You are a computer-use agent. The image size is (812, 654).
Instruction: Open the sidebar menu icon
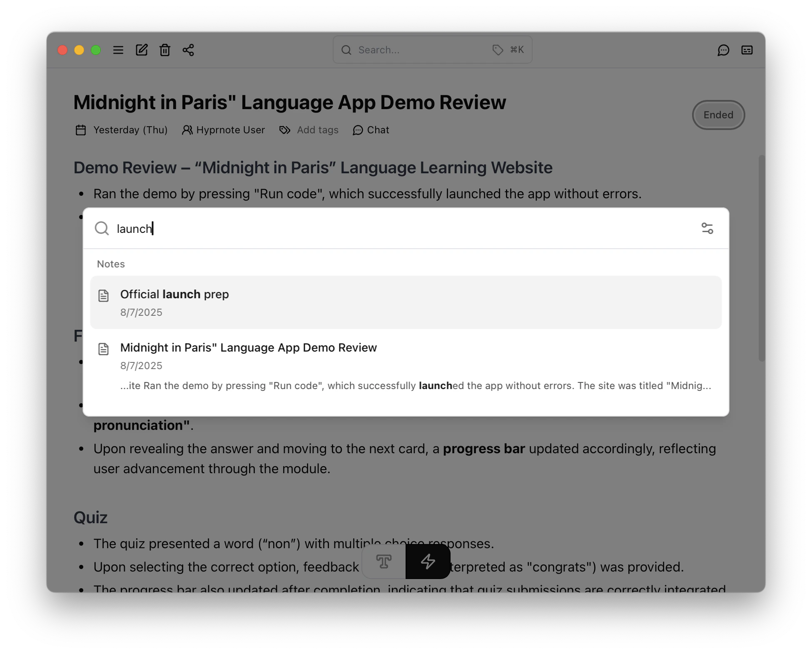[118, 50]
